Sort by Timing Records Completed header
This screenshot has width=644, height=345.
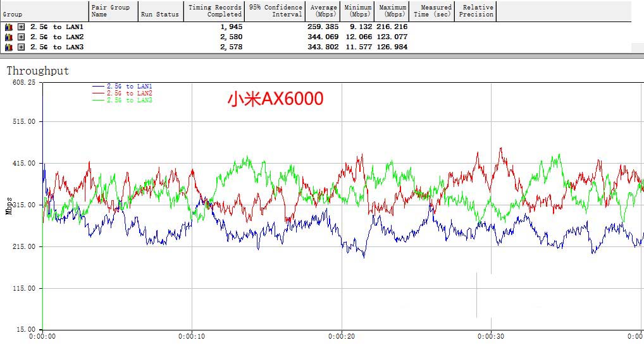coord(214,11)
